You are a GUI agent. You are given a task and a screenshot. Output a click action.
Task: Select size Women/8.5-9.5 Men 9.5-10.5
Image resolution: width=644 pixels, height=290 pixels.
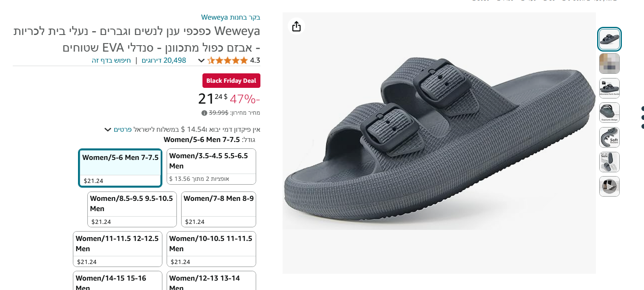tap(132, 209)
